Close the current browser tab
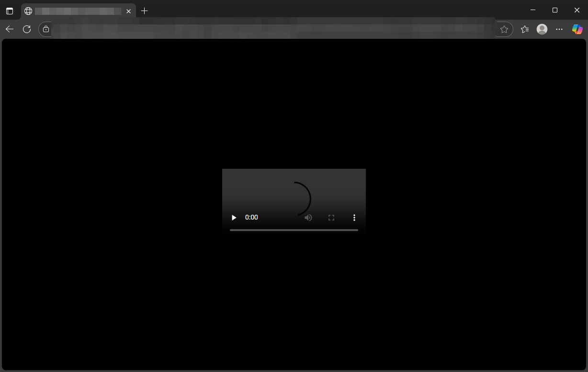This screenshot has width=588, height=372. [128, 11]
